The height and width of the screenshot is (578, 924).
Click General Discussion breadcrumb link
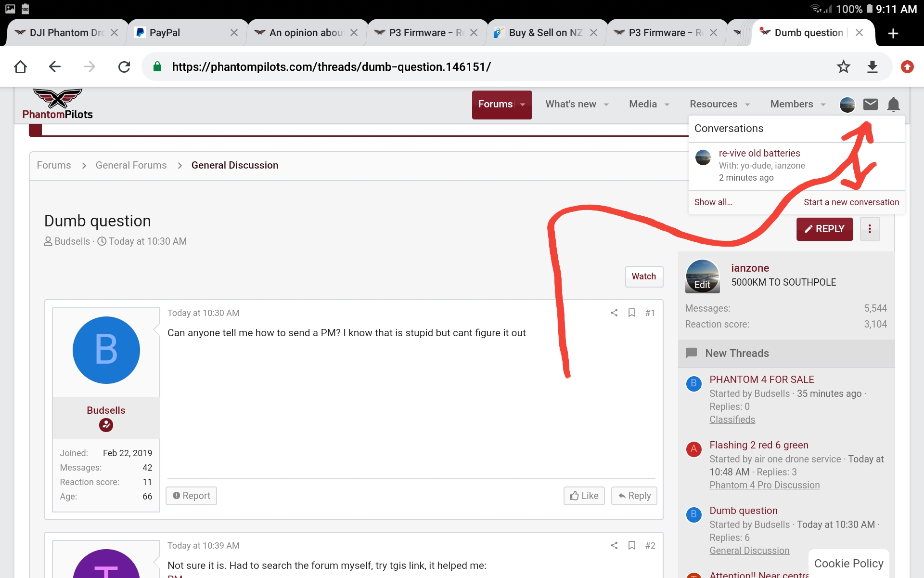(x=235, y=165)
